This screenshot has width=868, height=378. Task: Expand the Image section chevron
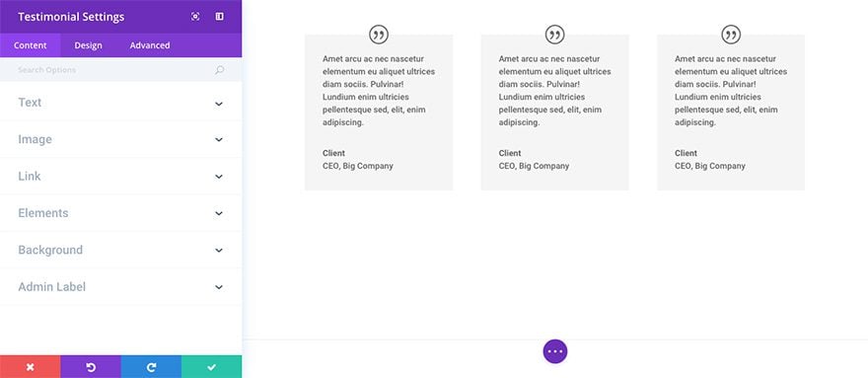[x=219, y=140]
